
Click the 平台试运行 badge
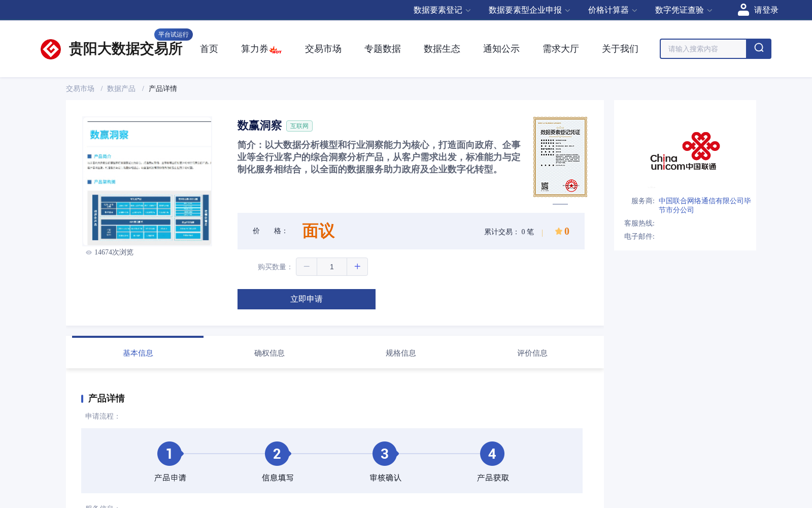tap(174, 35)
